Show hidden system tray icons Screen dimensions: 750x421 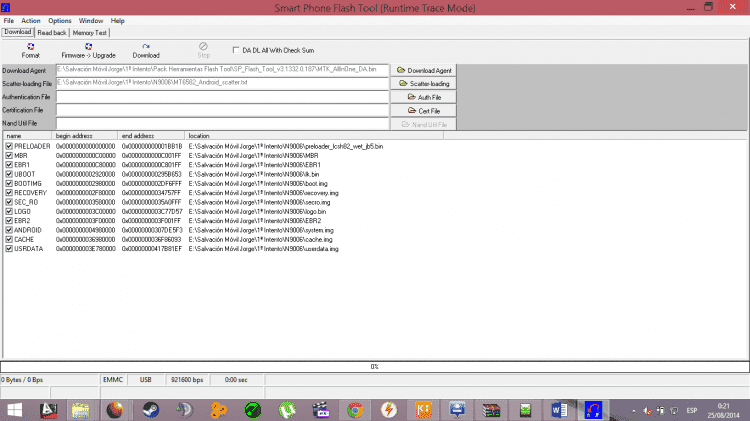(x=633, y=410)
